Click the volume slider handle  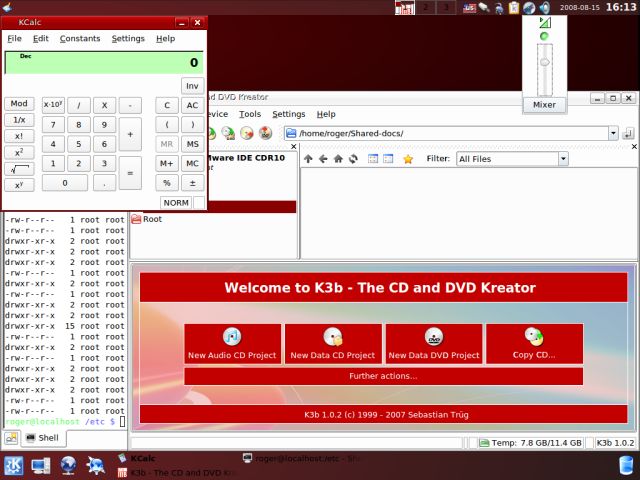[544, 62]
